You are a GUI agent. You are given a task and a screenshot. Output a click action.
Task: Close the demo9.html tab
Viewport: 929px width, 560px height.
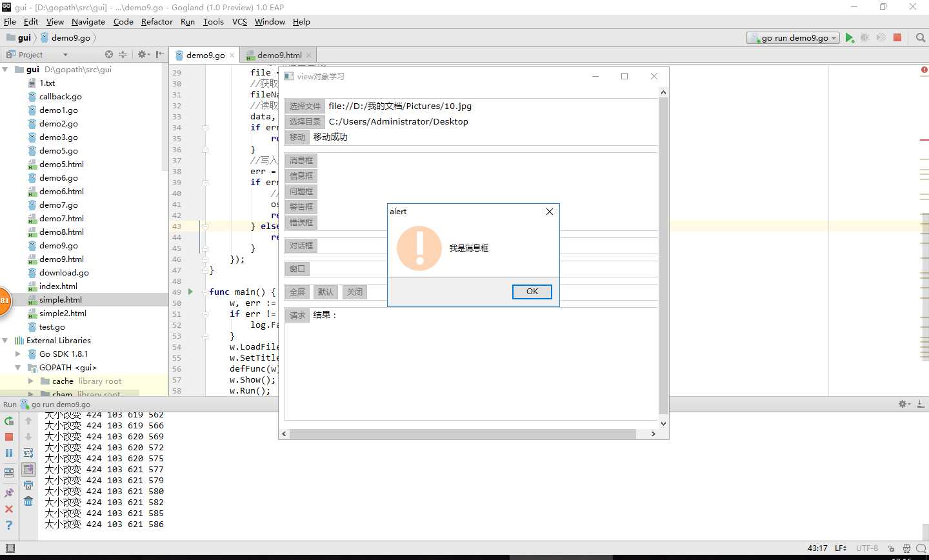308,55
